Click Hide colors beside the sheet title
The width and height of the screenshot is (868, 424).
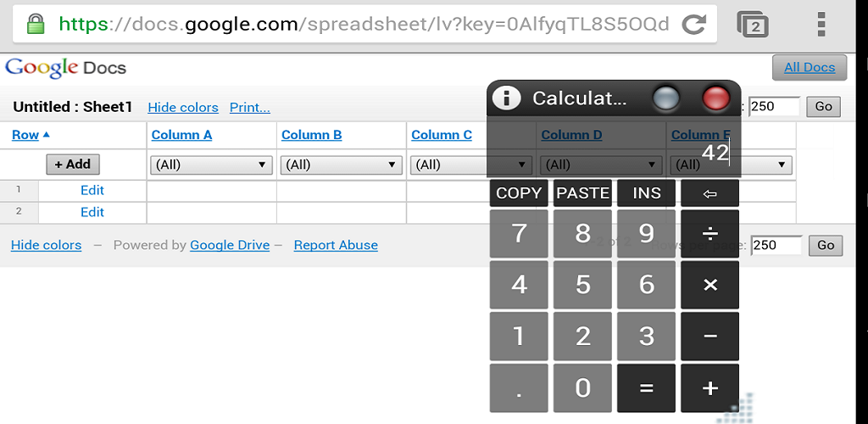click(183, 108)
